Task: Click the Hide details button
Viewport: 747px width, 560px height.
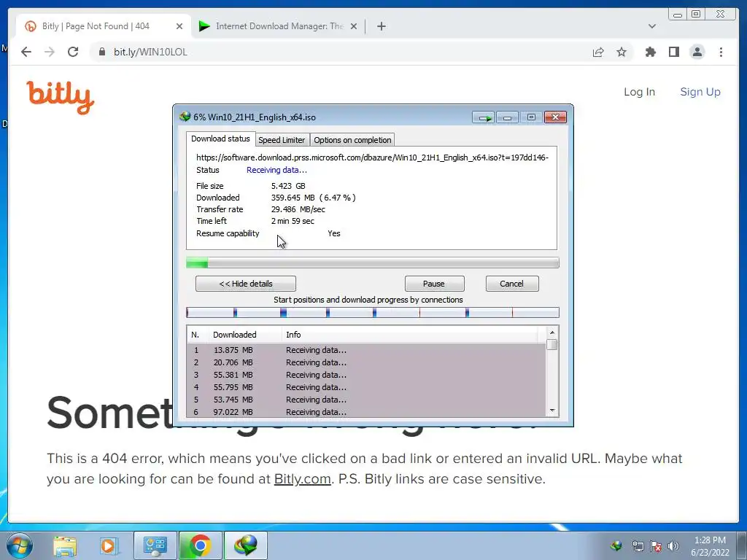Action: (246, 284)
